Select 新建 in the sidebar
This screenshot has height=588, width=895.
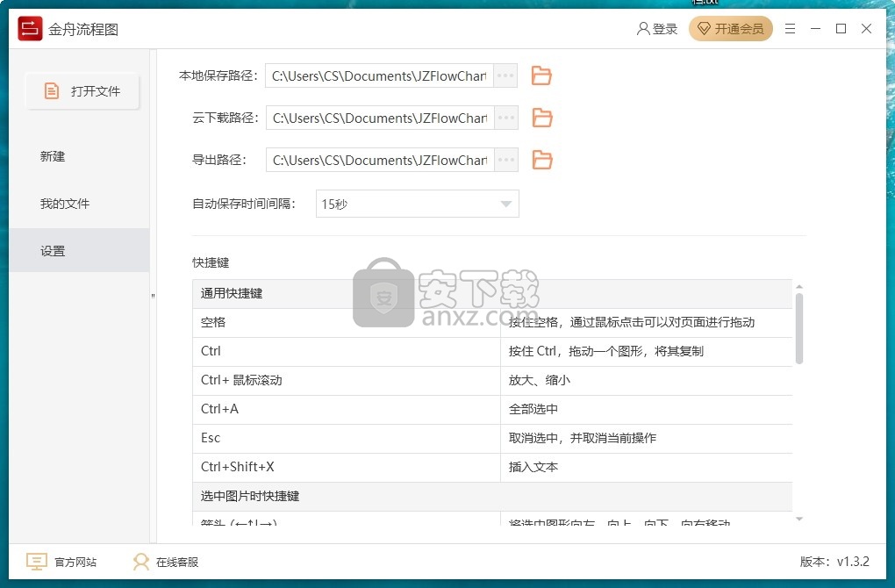point(79,156)
